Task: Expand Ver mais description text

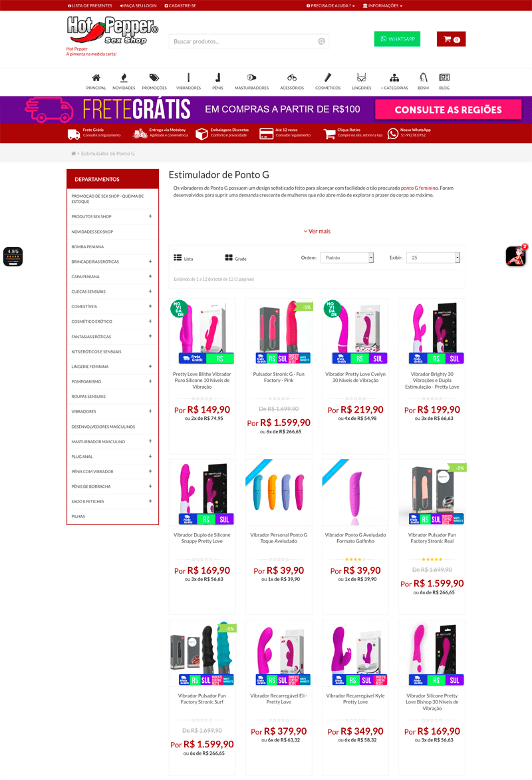Action: point(317,232)
